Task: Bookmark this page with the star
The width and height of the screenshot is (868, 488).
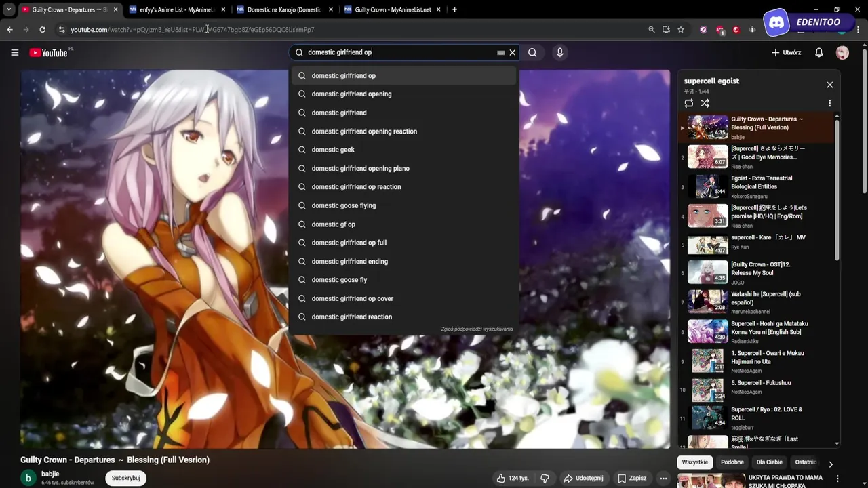Action: point(681,29)
